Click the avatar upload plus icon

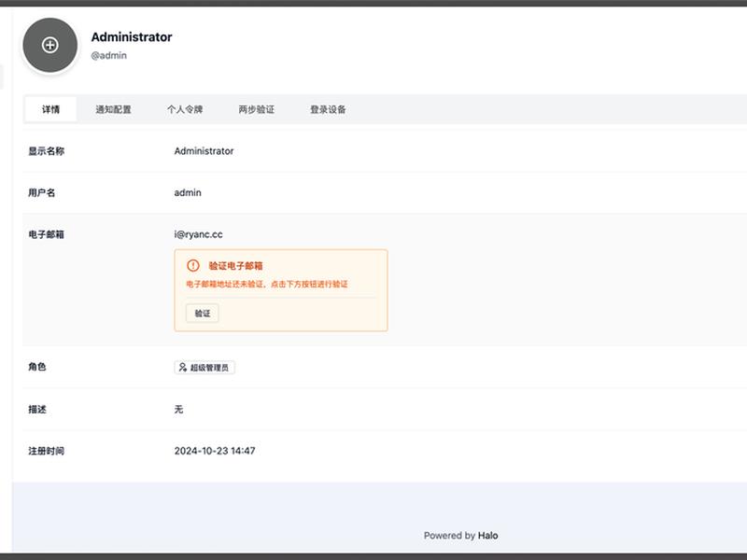[50, 45]
